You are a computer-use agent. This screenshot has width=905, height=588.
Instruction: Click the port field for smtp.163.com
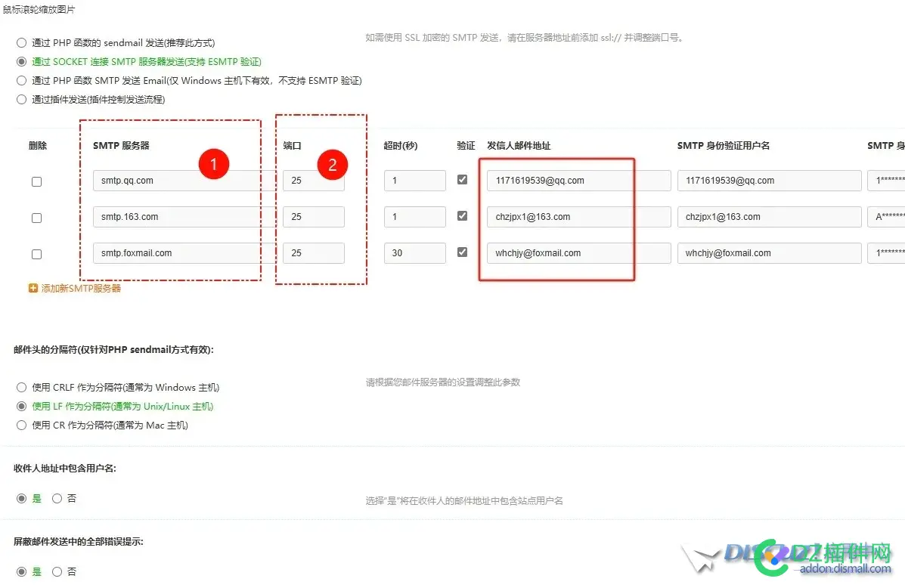pos(313,216)
